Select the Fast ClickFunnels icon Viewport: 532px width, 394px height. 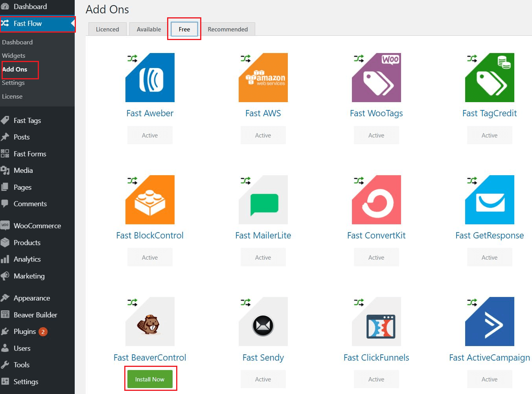pos(376,321)
